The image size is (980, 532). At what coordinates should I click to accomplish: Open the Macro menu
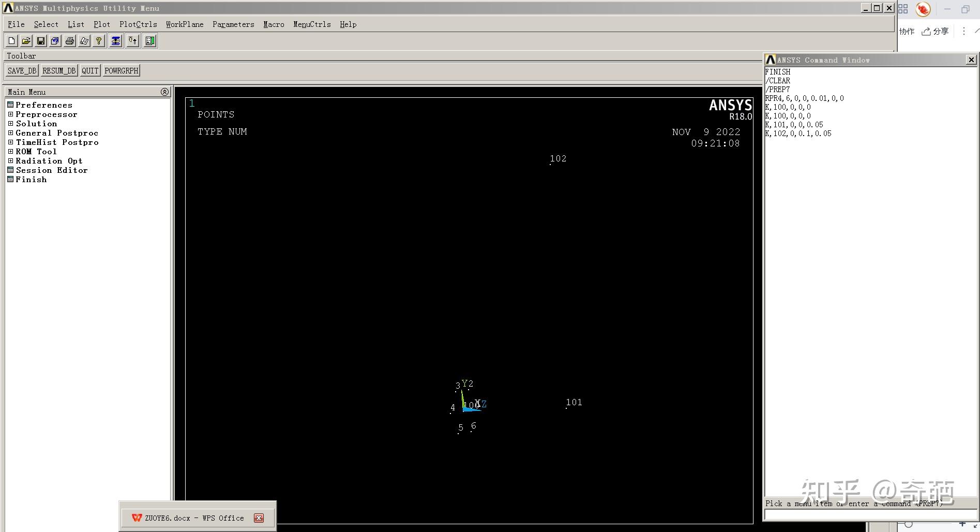(x=274, y=24)
